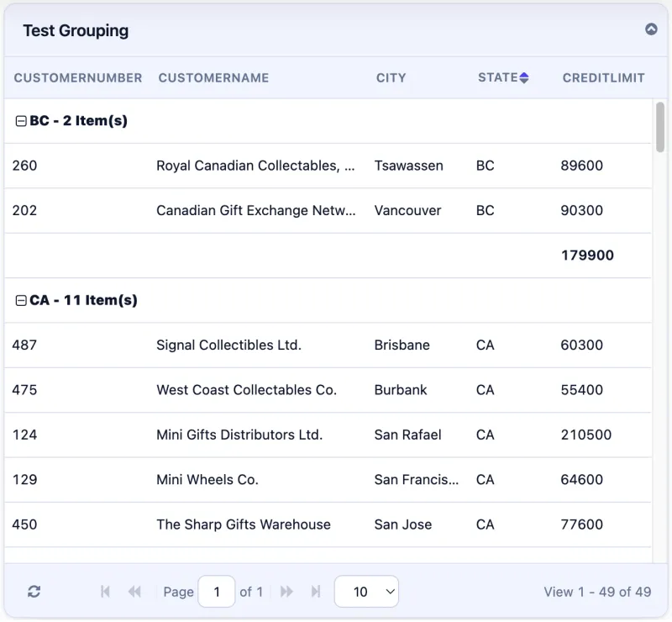Click the vertical scrollbar thumb

tap(660, 127)
